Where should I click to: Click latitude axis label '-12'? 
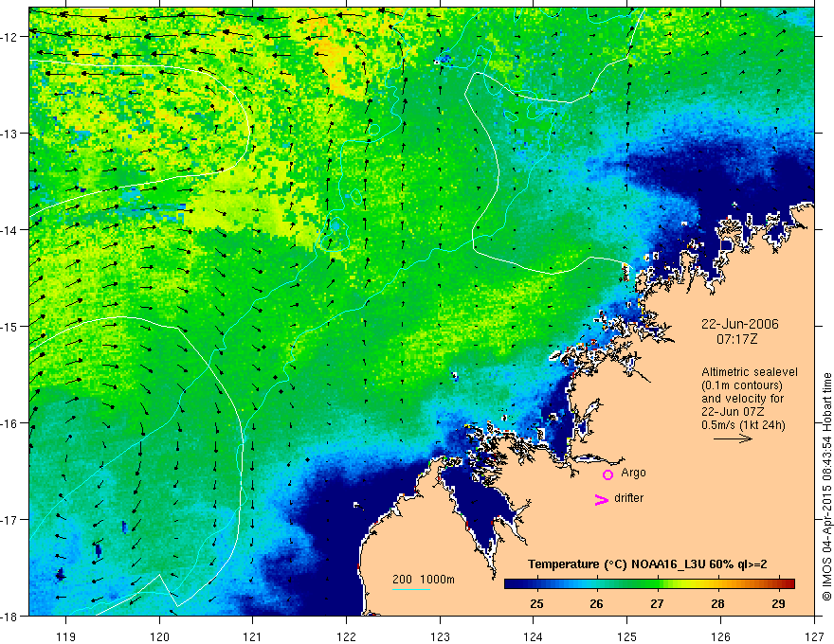click(x=10, y=37)
